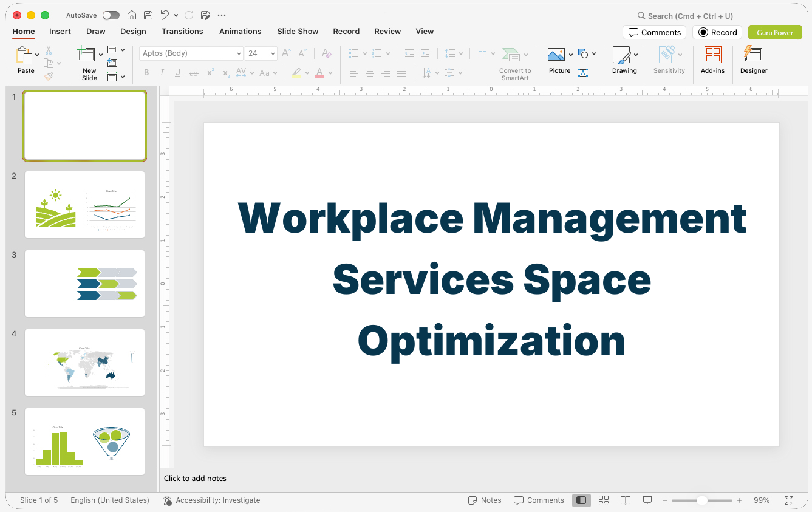Open the Design tab
The height and width of the screenshot is (512, 812).
(x=133, y=32)
